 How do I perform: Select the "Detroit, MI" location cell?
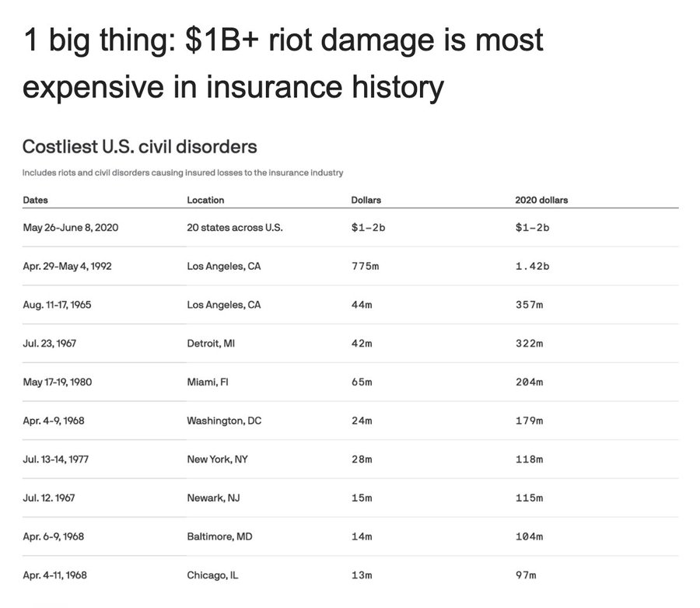point(211,343)
